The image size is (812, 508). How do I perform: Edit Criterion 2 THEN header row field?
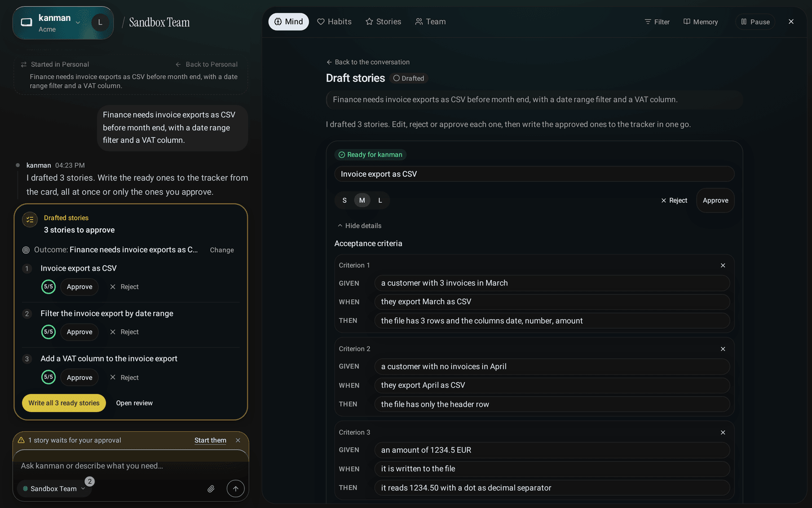tap(552, 404)
